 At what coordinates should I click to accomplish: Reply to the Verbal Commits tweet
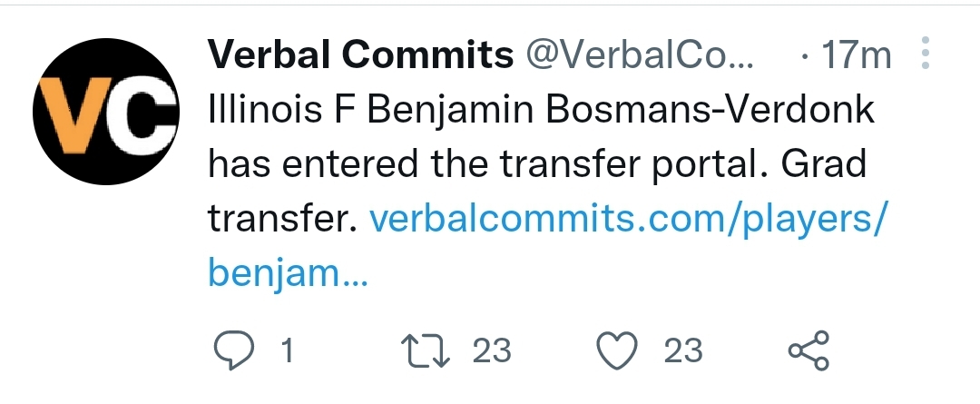[238, 350]
